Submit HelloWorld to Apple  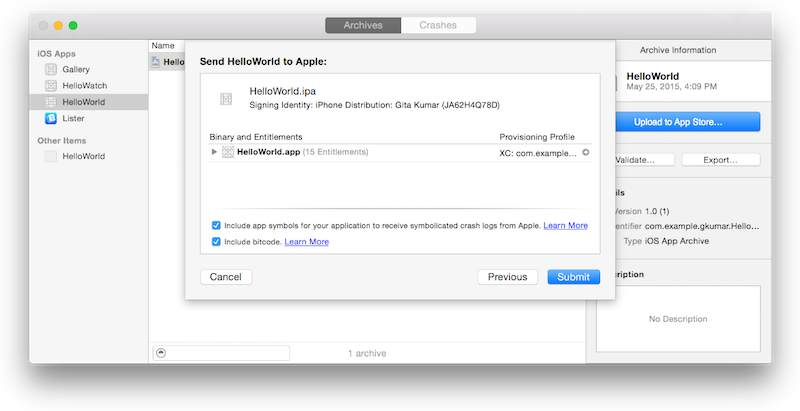pyautogui.click(x=573, y=277)
